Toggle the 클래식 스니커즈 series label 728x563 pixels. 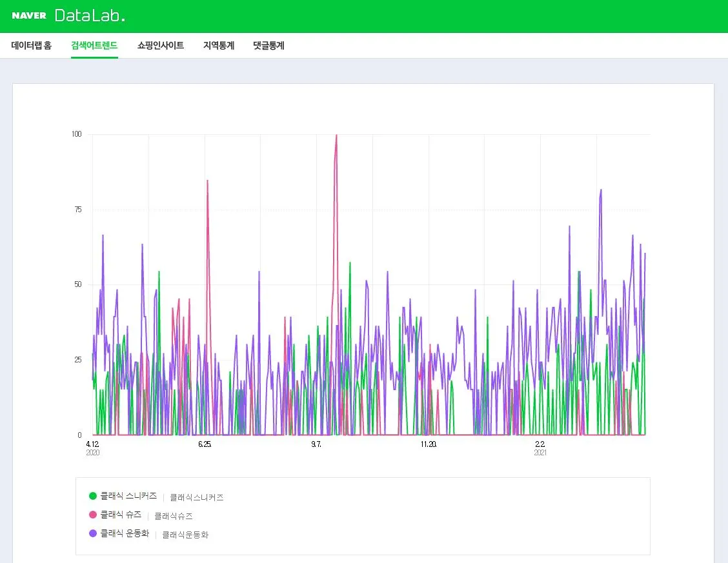128,496
